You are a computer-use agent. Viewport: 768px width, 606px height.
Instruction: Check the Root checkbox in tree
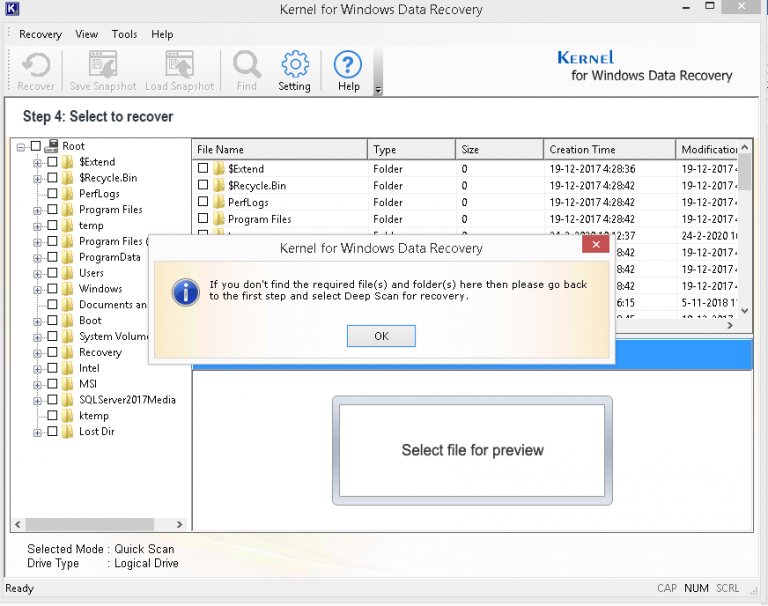36,146
